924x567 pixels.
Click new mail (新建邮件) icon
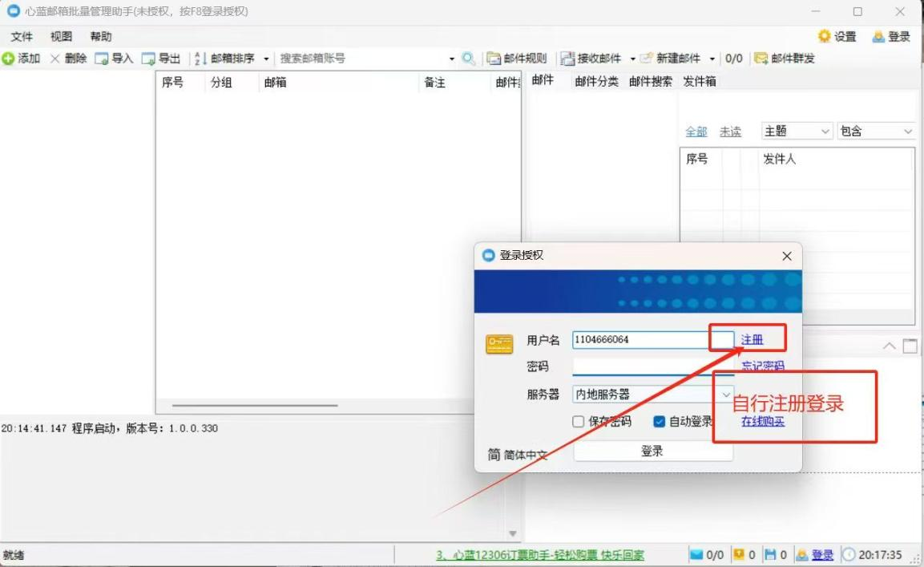(x=647, y=58)
